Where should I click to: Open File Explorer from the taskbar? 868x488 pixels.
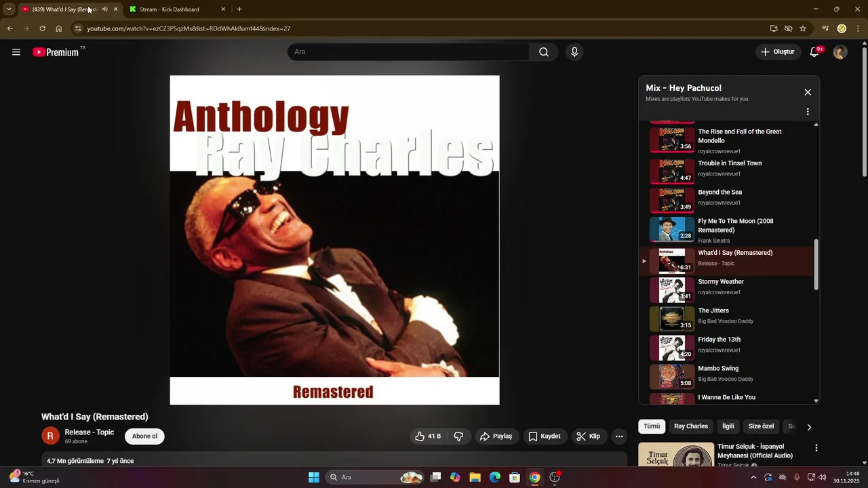click(475, 477)
